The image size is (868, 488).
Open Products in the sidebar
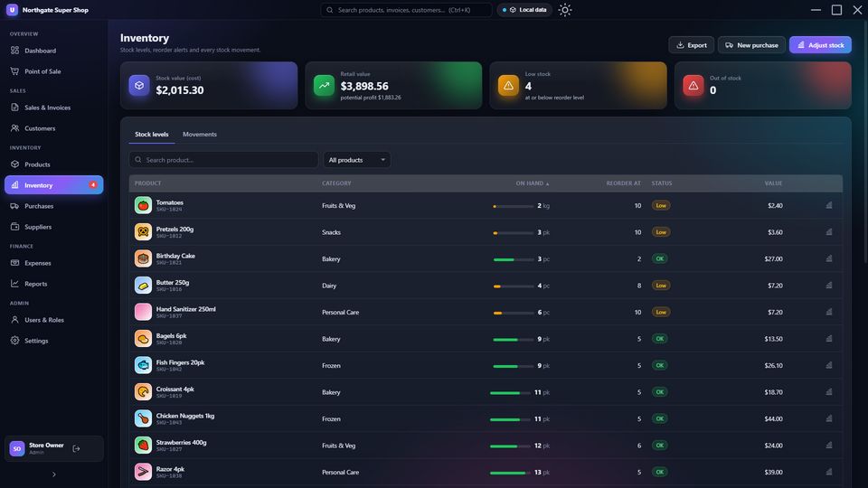point(53,164)
